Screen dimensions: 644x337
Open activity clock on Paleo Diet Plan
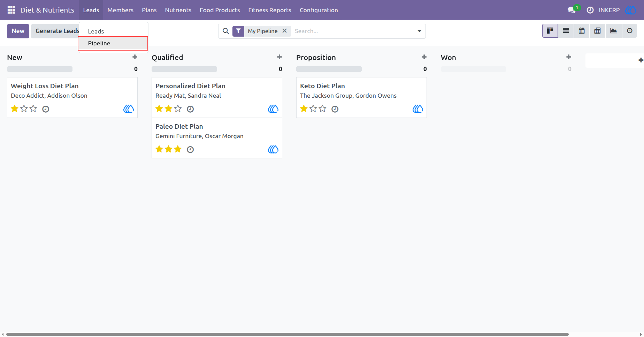[190, 150]
